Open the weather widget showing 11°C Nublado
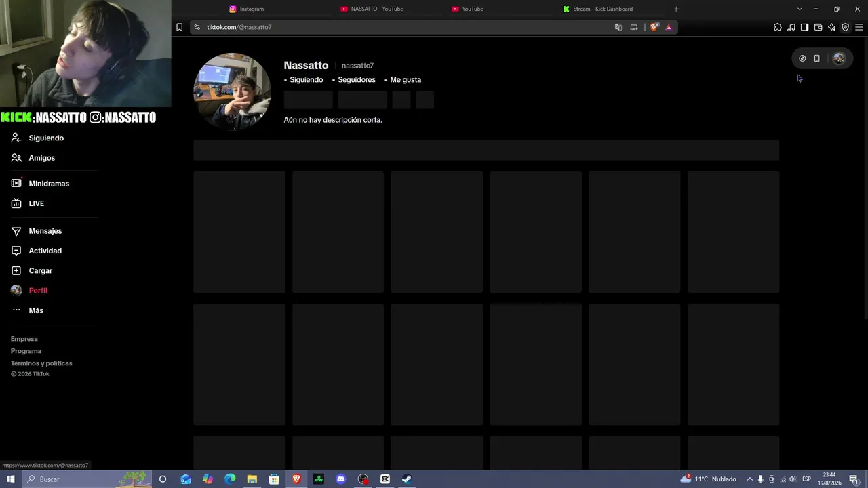868x488 pixels. tap(709, 479)
